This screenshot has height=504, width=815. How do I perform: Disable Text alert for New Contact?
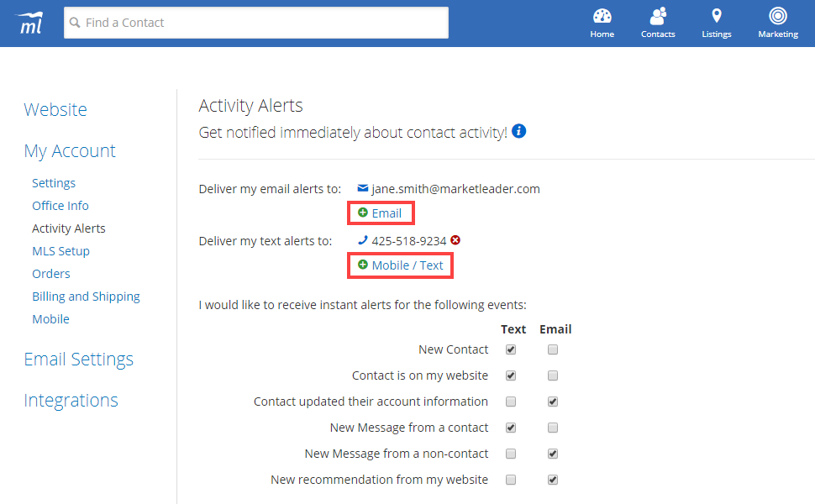click(x=511, y=349)
